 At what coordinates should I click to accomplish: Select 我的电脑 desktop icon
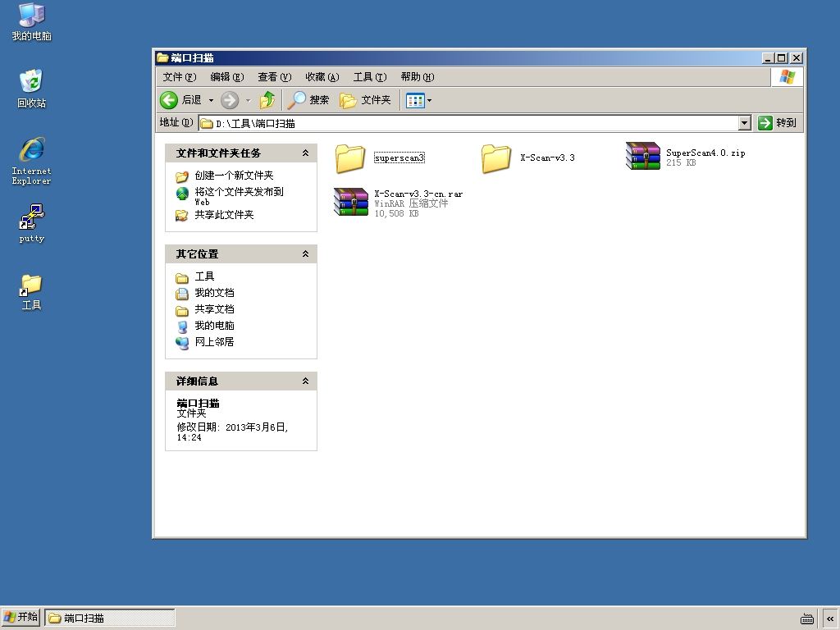click(32, 21)
